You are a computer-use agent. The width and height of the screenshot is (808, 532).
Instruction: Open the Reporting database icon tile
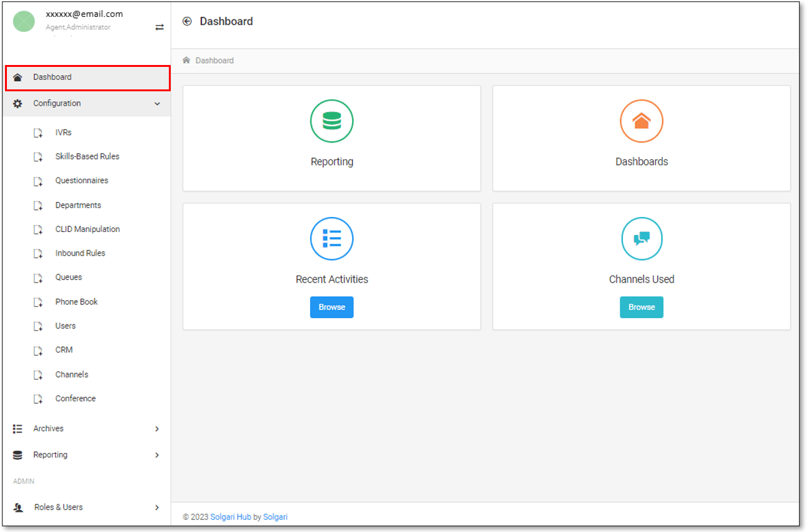tap(331, 121)
